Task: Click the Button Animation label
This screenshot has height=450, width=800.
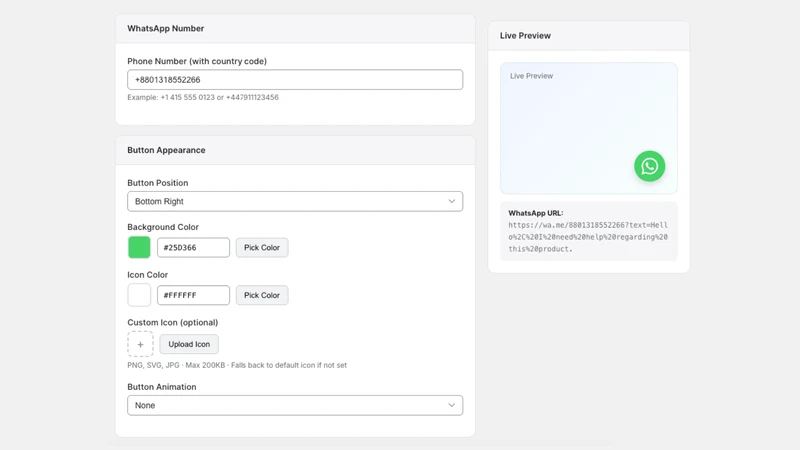Action: (162, 387)
